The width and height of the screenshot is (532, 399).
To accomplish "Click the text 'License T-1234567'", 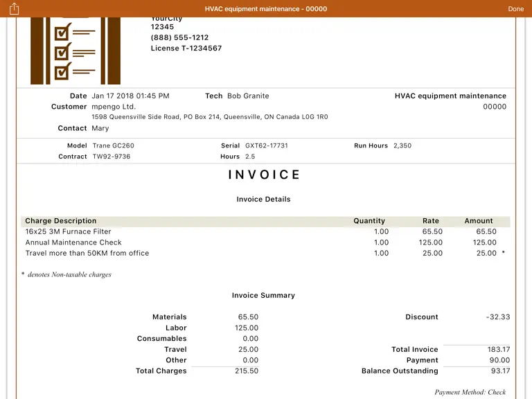I will (x=186, y=48).
